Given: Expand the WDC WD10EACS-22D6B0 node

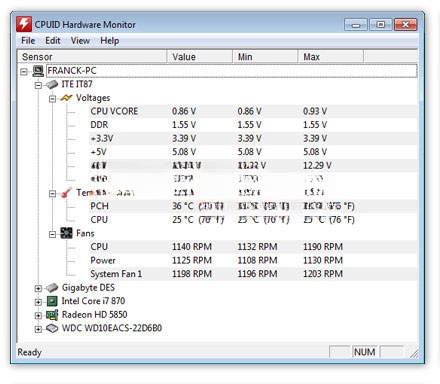Looking at the screenshot, I should click(38, 329).
